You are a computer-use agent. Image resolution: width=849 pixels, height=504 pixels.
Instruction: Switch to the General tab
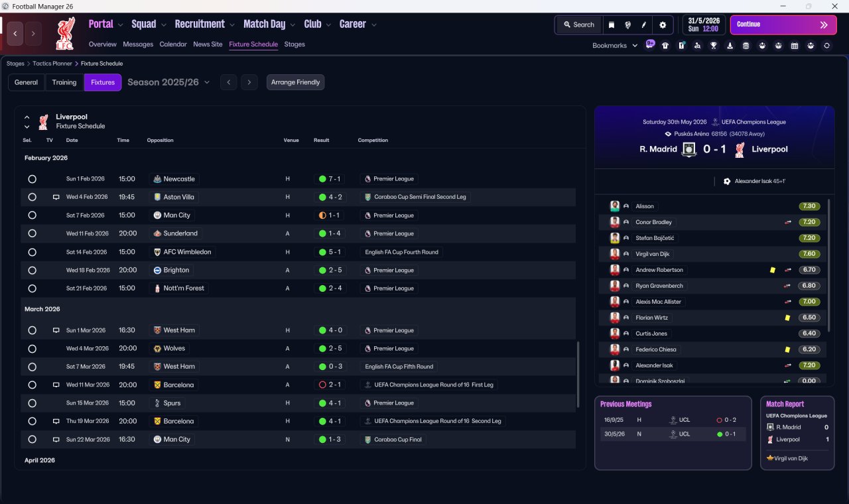pos(27,82)
